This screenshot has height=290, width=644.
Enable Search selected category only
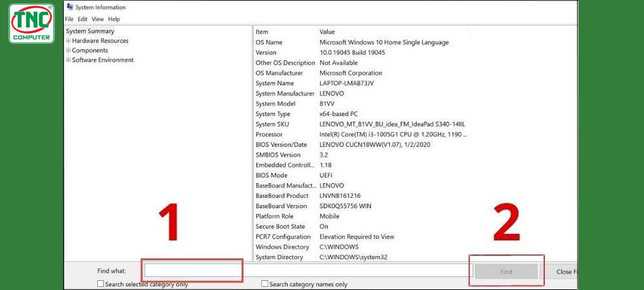point(100,284)
